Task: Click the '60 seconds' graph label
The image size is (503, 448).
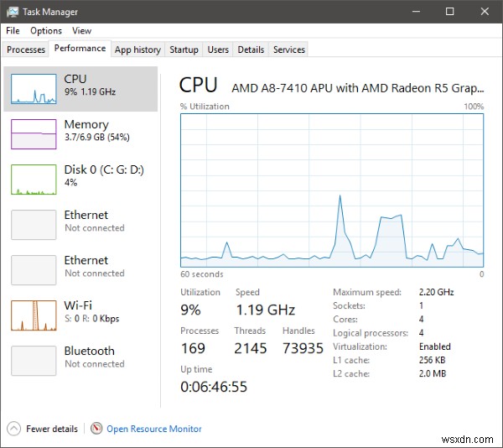Action: click(202, 274)
